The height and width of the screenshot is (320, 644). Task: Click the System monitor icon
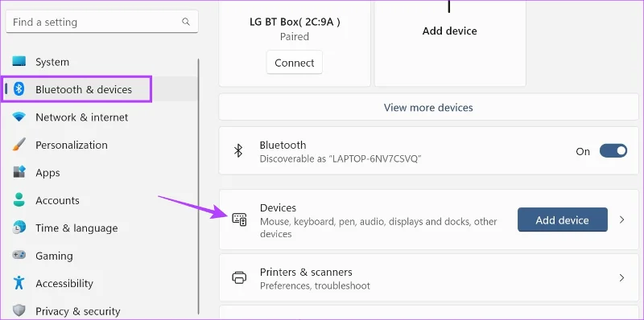coord(19,62)
